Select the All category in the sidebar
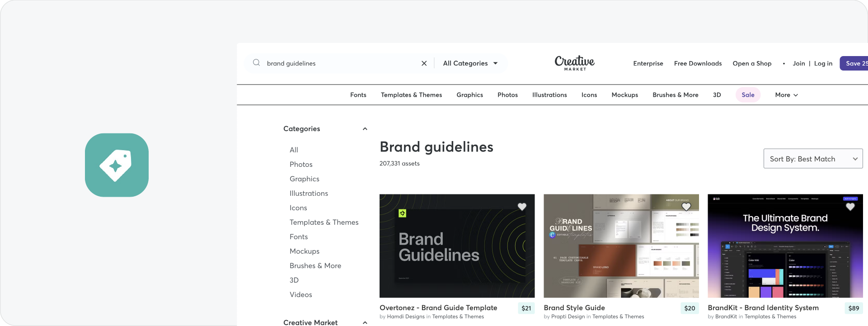Screen dimensions: 868x326 (x=294, y=150)
